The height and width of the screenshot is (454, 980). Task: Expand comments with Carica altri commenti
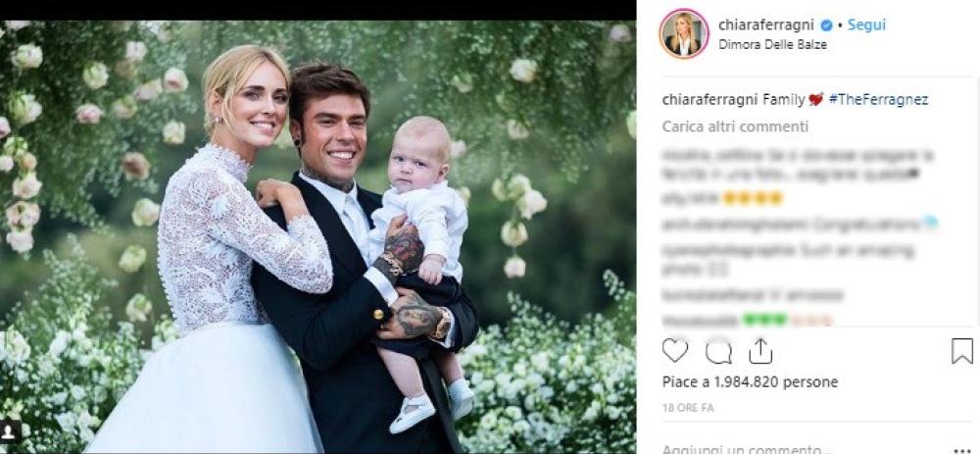[735, 126]
